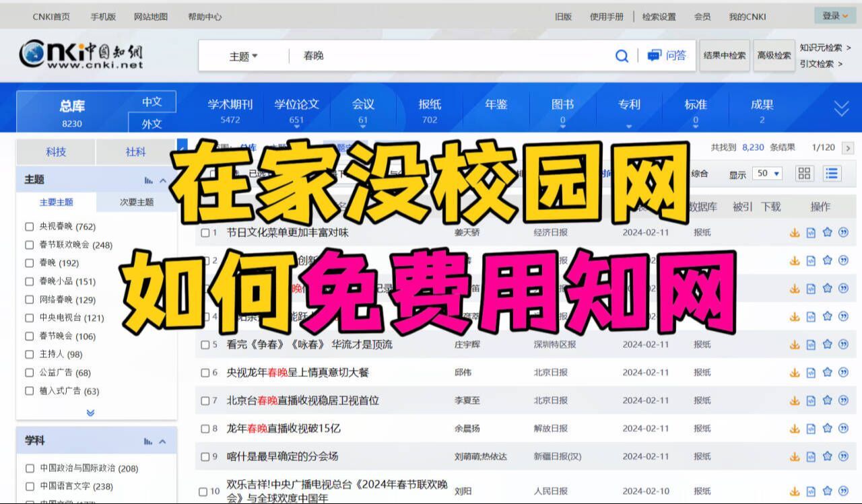Open the 检索设置 link

659,17
